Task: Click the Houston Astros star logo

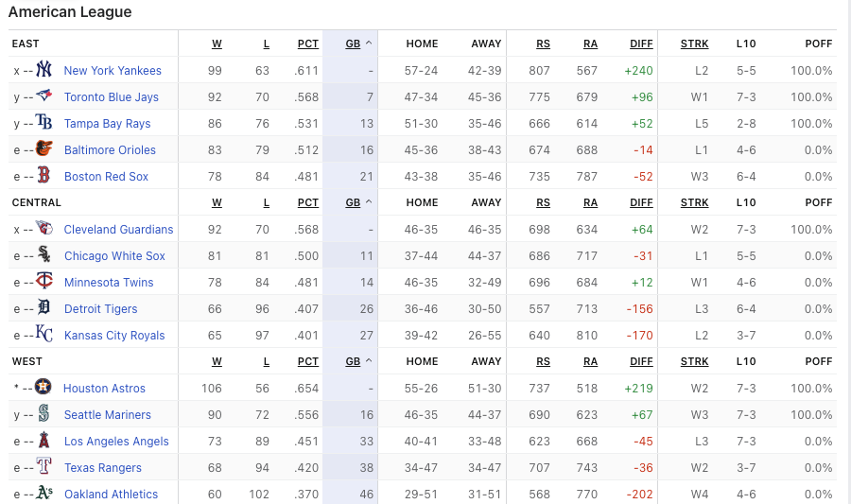Action: point(43,388)
